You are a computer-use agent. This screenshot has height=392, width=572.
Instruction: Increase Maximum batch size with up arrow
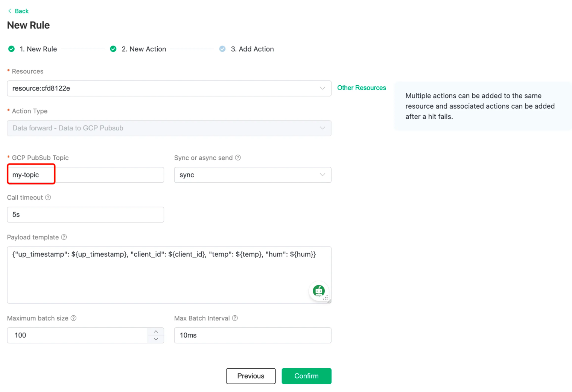point(156,331)
